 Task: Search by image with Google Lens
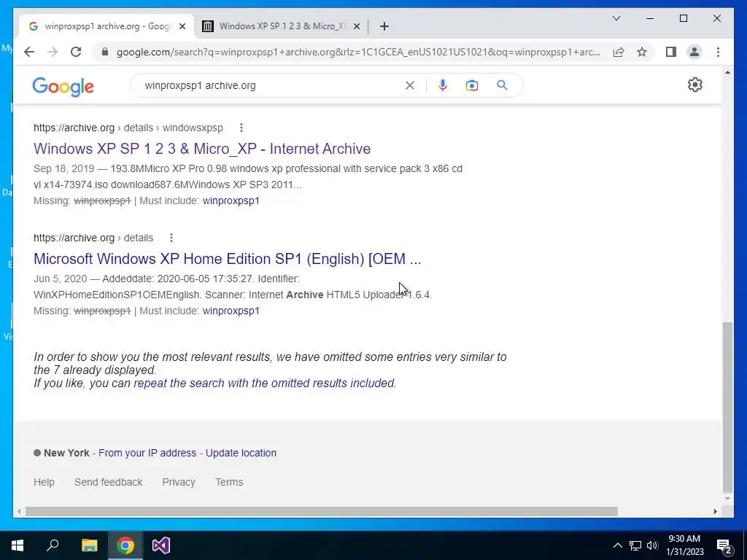(472, 85)
